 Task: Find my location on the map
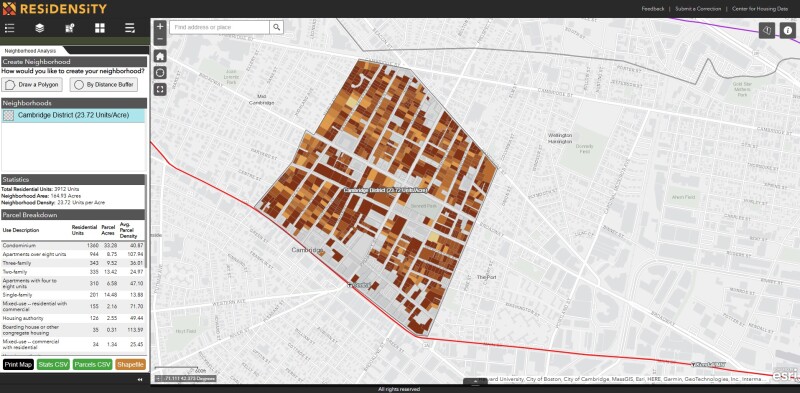tap(160, 72)
